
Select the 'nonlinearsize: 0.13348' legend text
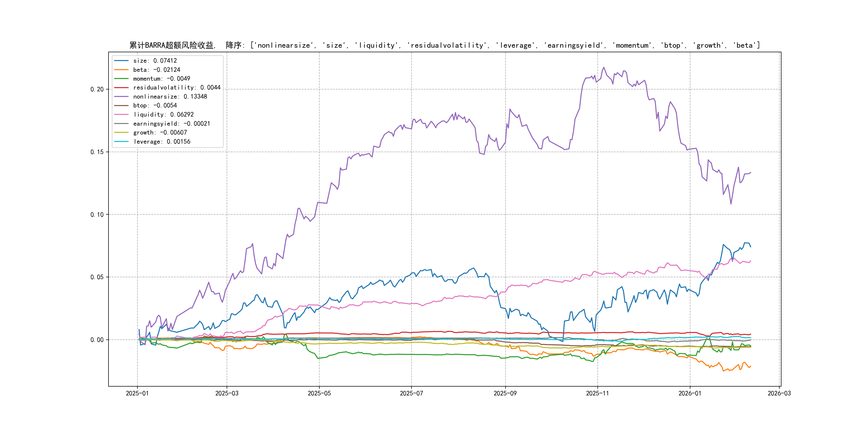point(170,97)
